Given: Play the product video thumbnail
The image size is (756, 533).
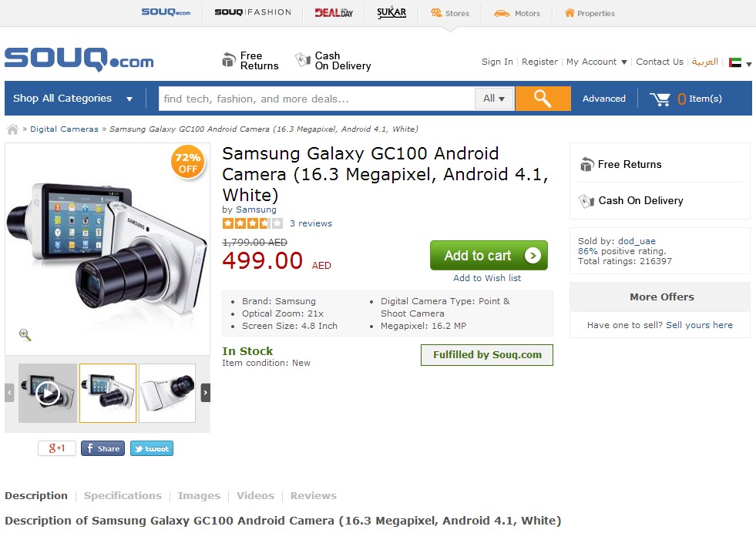Looking at the screenshot, I should coord(48,394).
